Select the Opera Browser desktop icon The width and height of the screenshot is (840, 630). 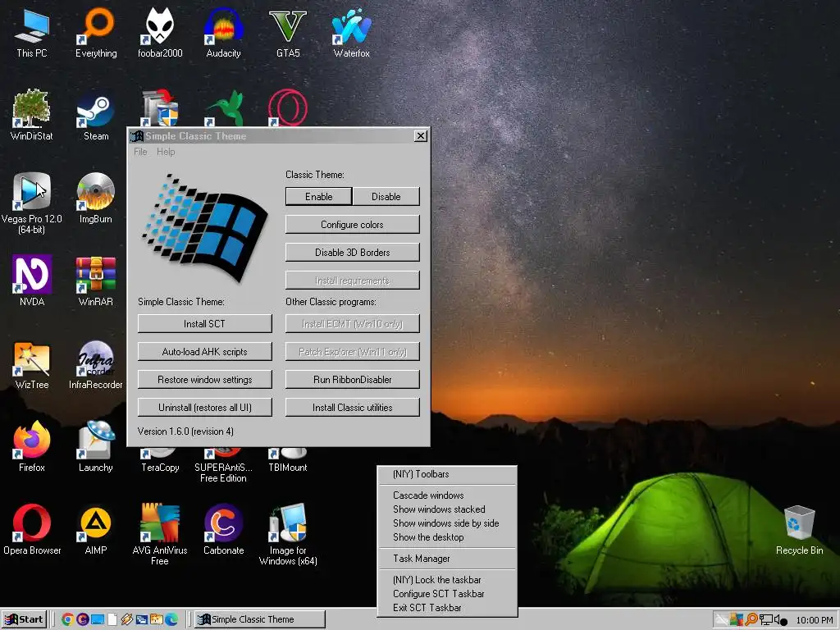(32, 529)
